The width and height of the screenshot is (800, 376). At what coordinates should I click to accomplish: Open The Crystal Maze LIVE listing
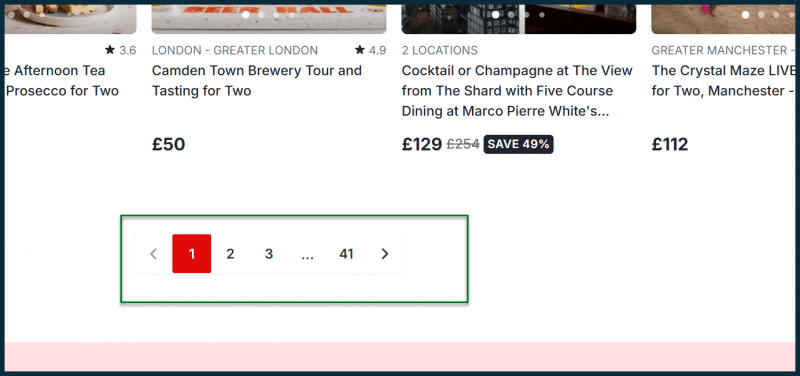[726, 81]
